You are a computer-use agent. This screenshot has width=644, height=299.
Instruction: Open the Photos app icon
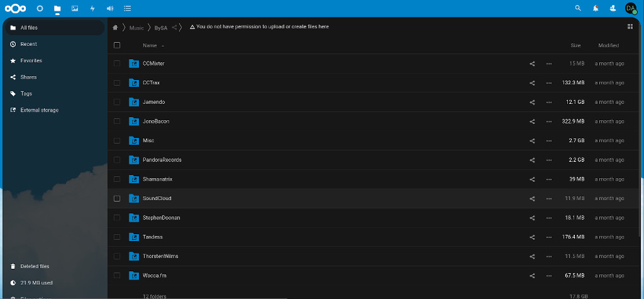point(75,8)
